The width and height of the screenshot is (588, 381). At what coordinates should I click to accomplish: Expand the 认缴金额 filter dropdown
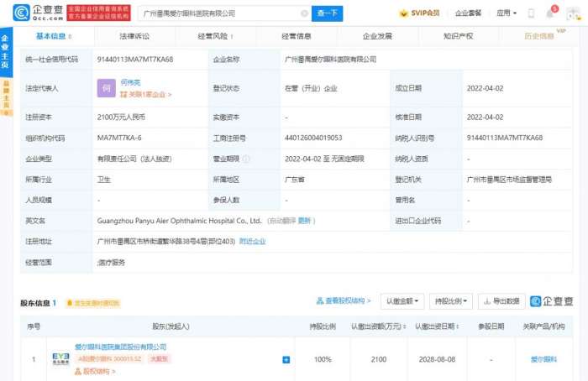coord(403,300)
